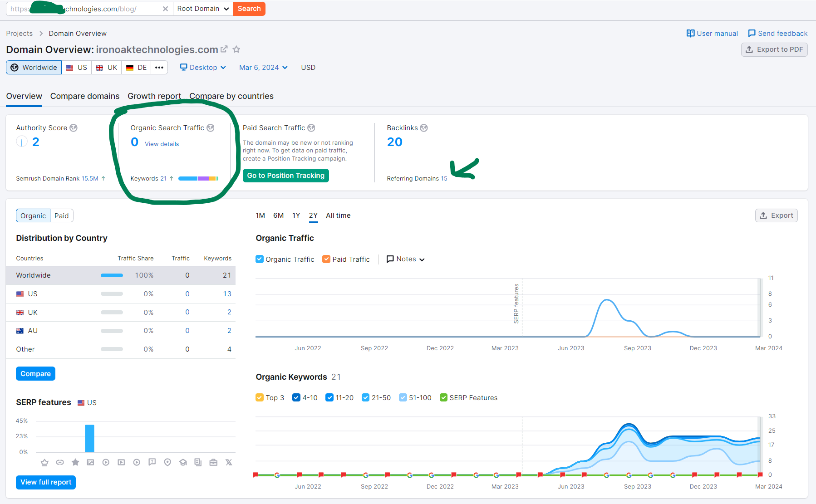
Task: Click the favorite star icon beside domain name
Action: tap(236, 49)
